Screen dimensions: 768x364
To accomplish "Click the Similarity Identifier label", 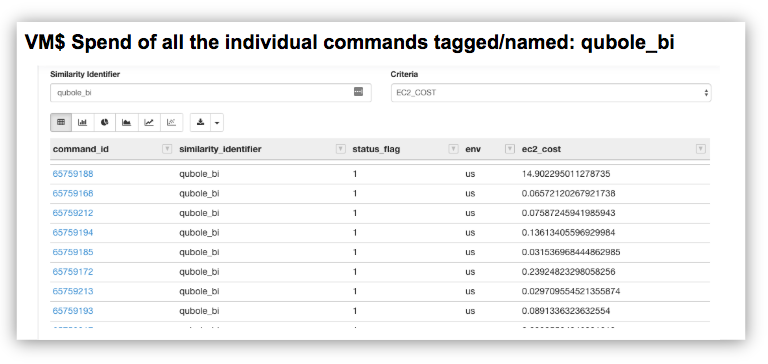I will click(x=85, y=74).
